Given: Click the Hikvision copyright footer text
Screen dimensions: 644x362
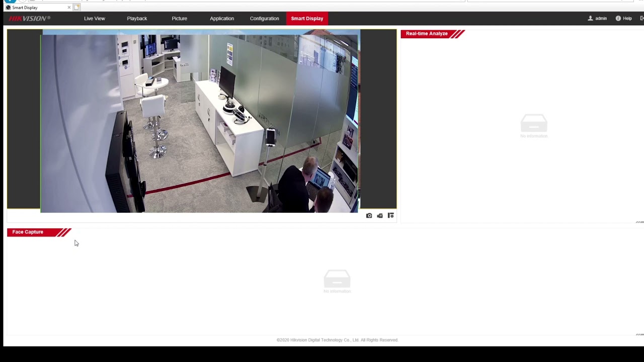Looking at the screenshot, I should pos(337,340).
